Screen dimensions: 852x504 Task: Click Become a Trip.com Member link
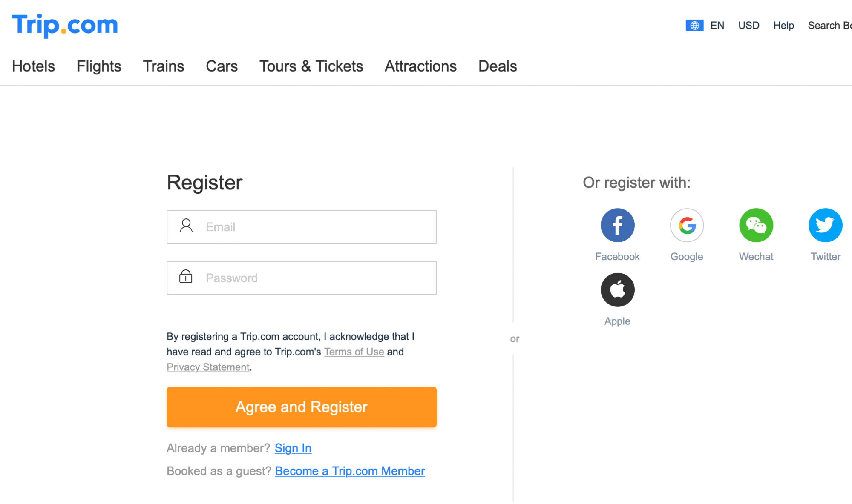[x=350, y=471]
